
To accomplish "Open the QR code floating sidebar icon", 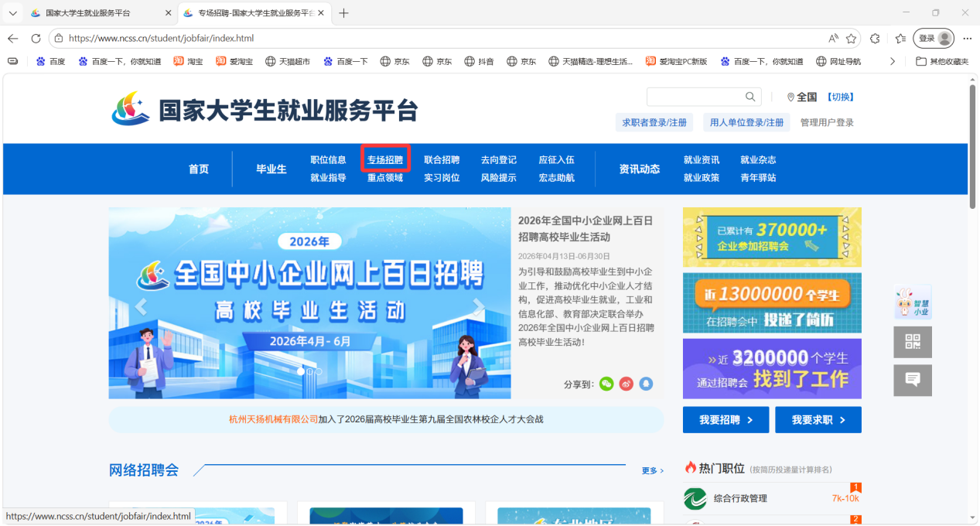I will point(913,342).
